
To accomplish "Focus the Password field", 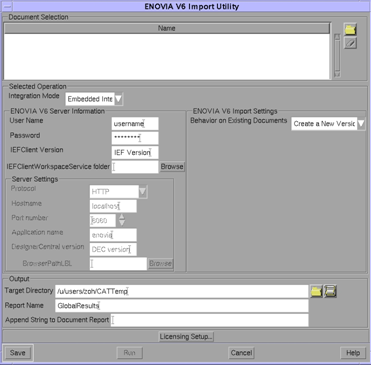I will (135, 138).
